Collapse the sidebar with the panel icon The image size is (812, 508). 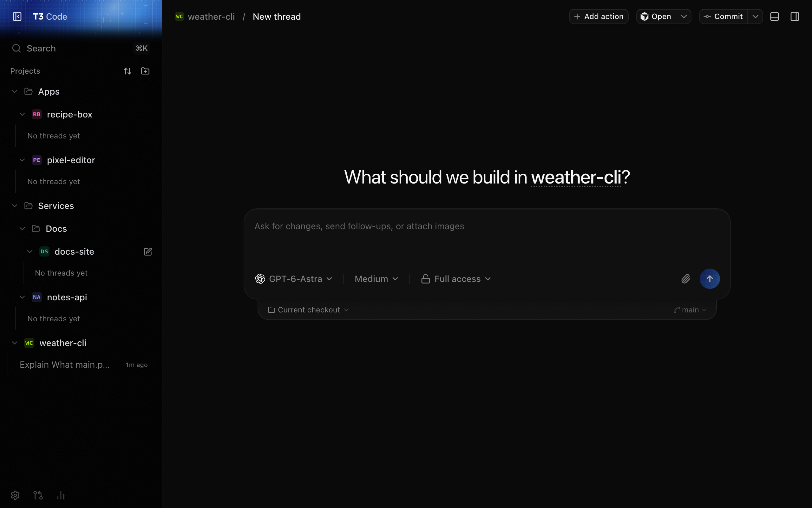click(x=17, y=17)
